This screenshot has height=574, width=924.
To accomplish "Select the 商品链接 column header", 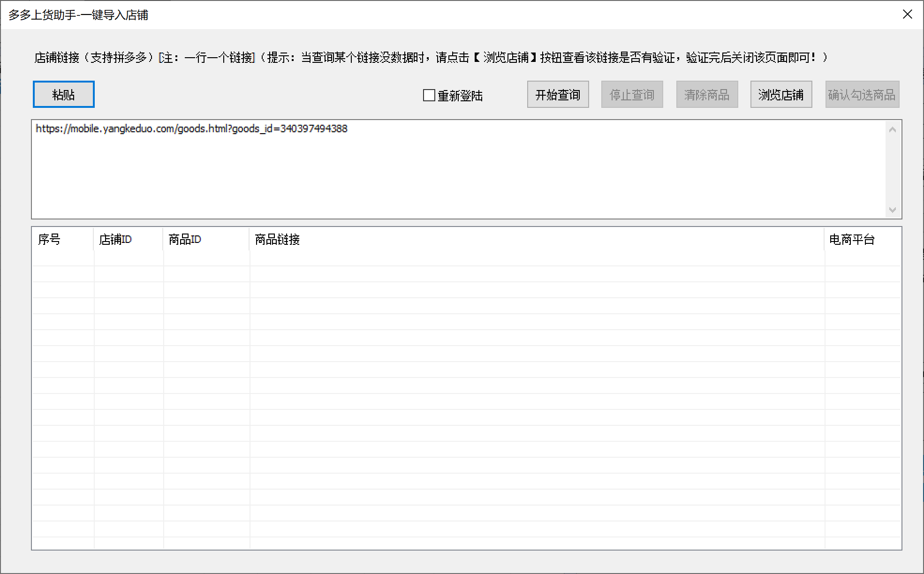I will (x=277, y=240).
